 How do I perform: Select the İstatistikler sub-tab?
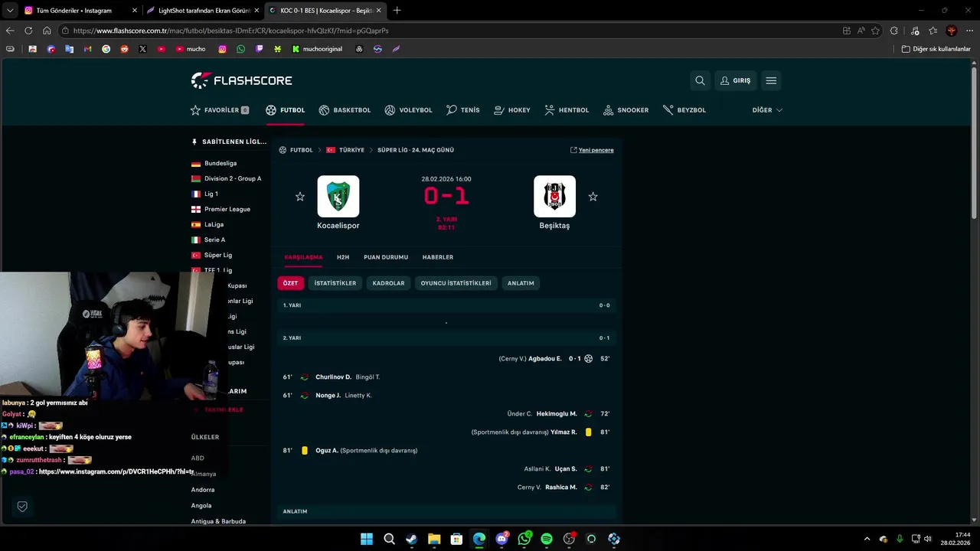tap(335, 283)
